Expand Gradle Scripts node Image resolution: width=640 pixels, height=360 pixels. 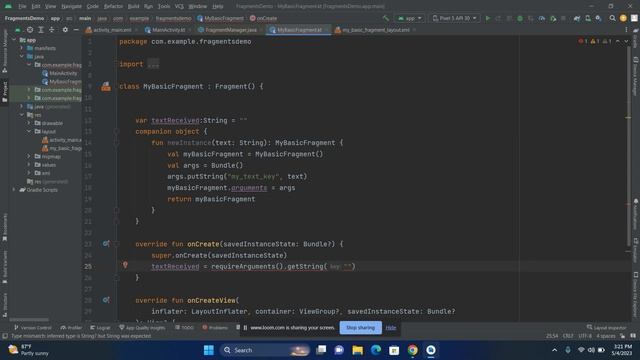14,190
